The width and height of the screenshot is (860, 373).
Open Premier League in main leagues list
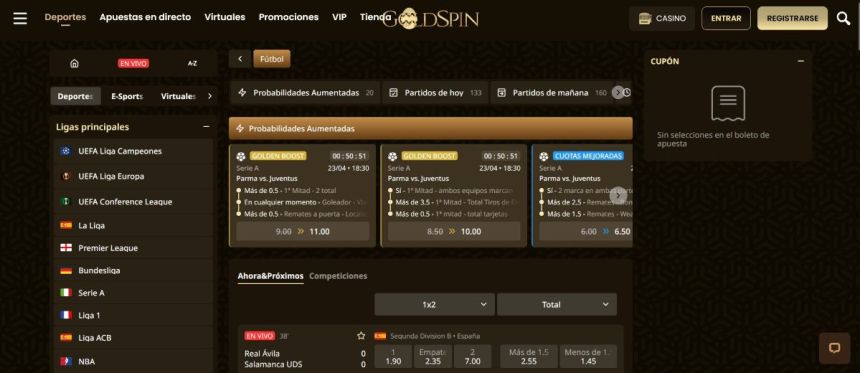pyautogui.click(x=134, y=248)
